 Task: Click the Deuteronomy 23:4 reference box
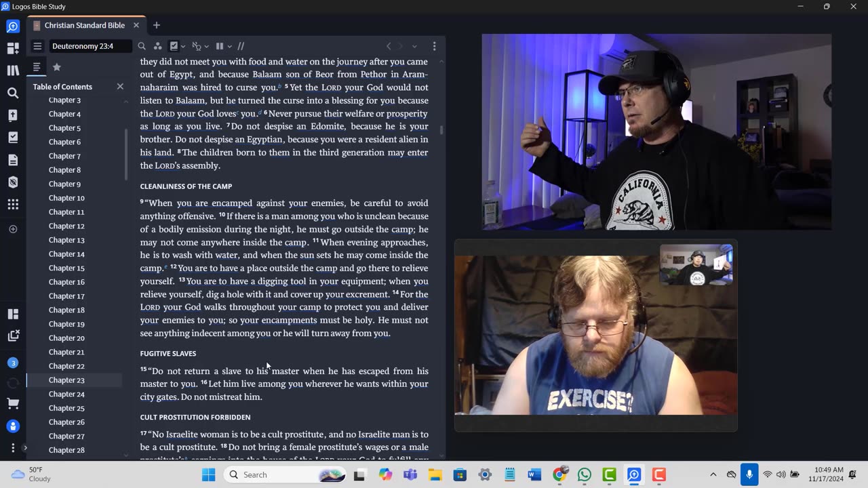point(90,46)
